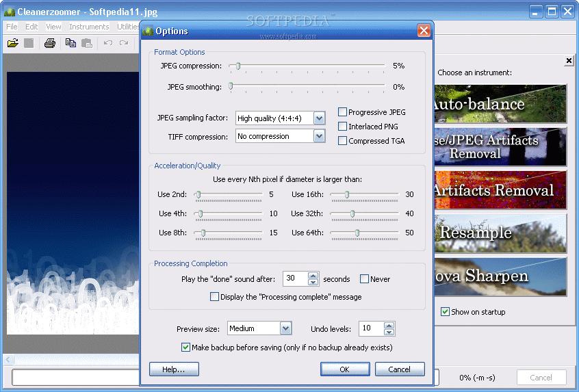This screenshot has width=579, height=392.
Task: Adjust the Use 4th slider
Action: [201, 213]
